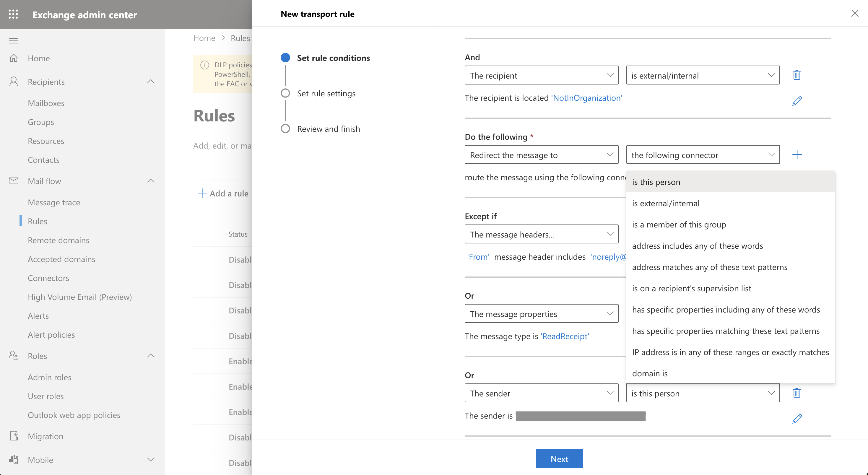Open Contacts in the sidebar

click(x=43, y=160)
